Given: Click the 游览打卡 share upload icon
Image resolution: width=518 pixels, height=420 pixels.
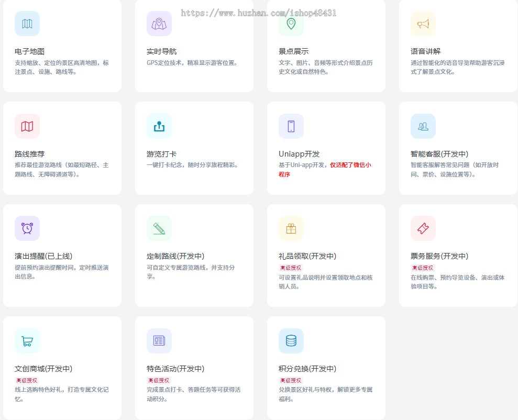Looking at the screenshot, I should (x=159, y=126).
